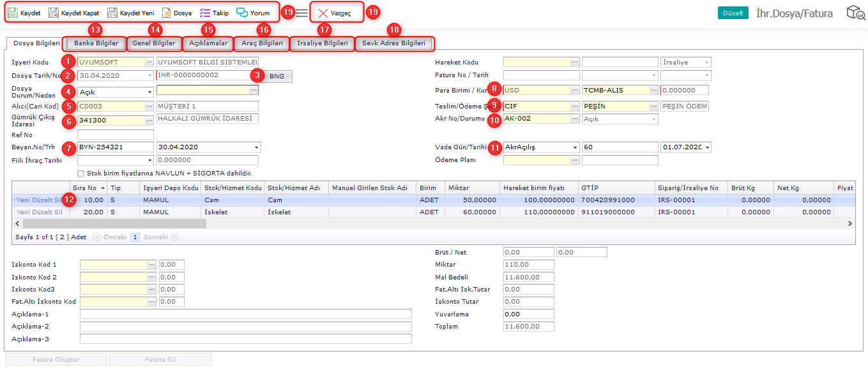Click the Vazgeç cancel X icon
Image resolution: width=868 pixels, height=370 pixels.
pos(323,13)
